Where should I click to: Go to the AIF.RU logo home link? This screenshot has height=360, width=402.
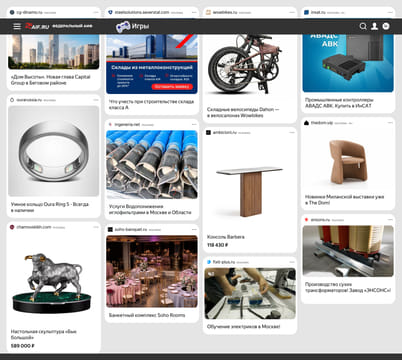pyautogui.click(x=37, y=26)
